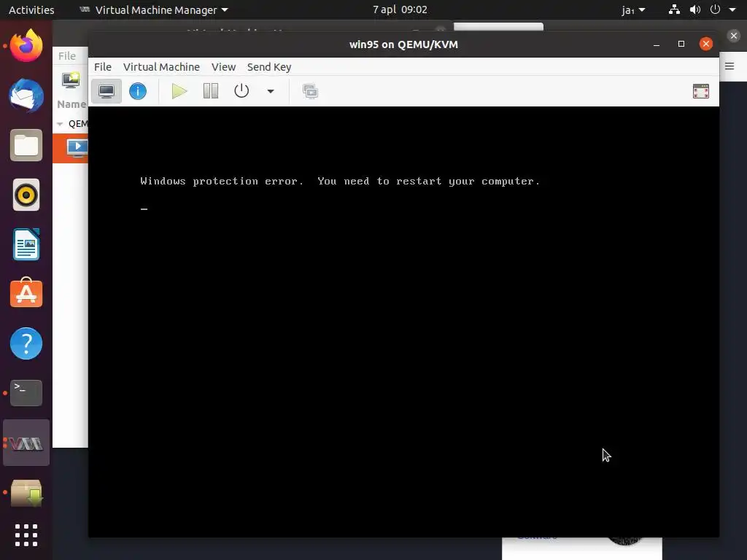Open virtual hardware details info button
The image size is (747, 560).
click(138, 91)
